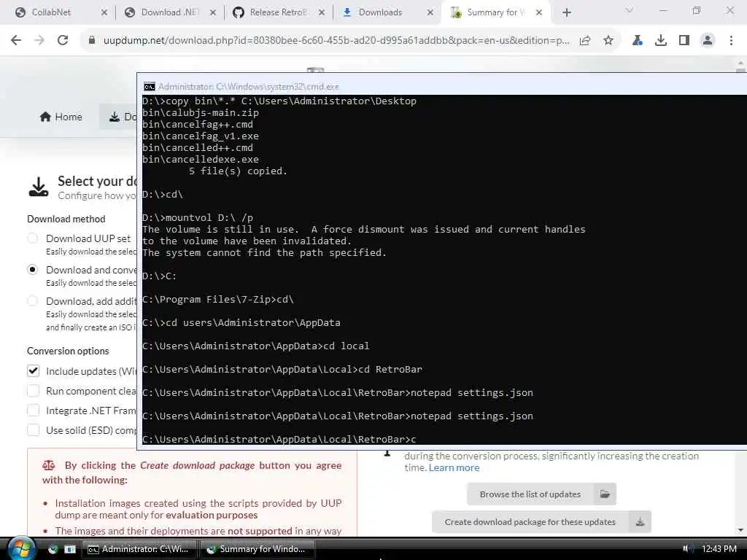747x560 pixels.
Task: Click the page scrollbar down arrow
Action: [x=740, y=529]
